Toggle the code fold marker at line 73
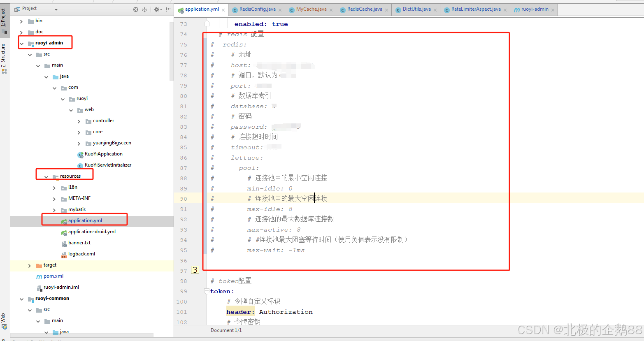This screenshot has height=341, width=644. pos(207,23)
